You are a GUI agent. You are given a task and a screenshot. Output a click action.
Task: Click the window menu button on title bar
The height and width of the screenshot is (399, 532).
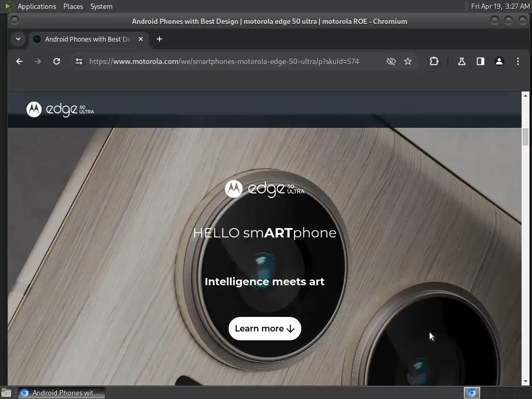[x=15, y=20]
